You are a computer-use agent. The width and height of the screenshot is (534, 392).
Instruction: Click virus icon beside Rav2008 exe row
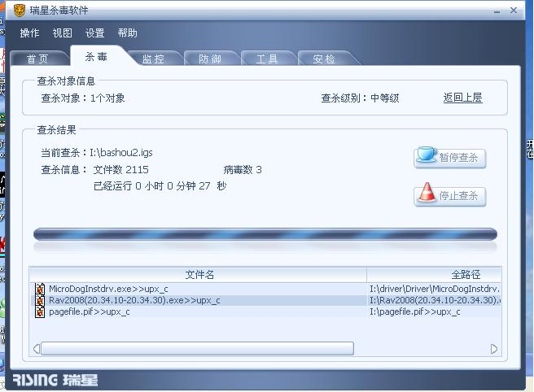click(40, 300)
